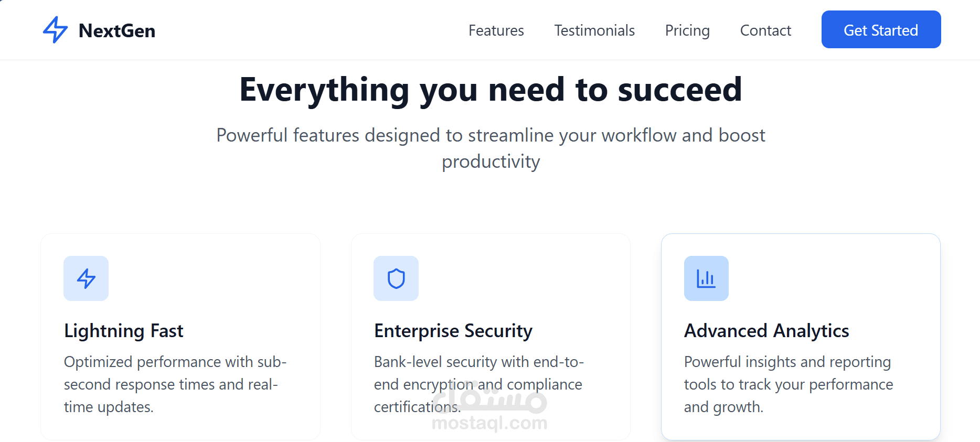
Task: Click the NextGen lightning bolt logo icon
Action: (55, 30)
